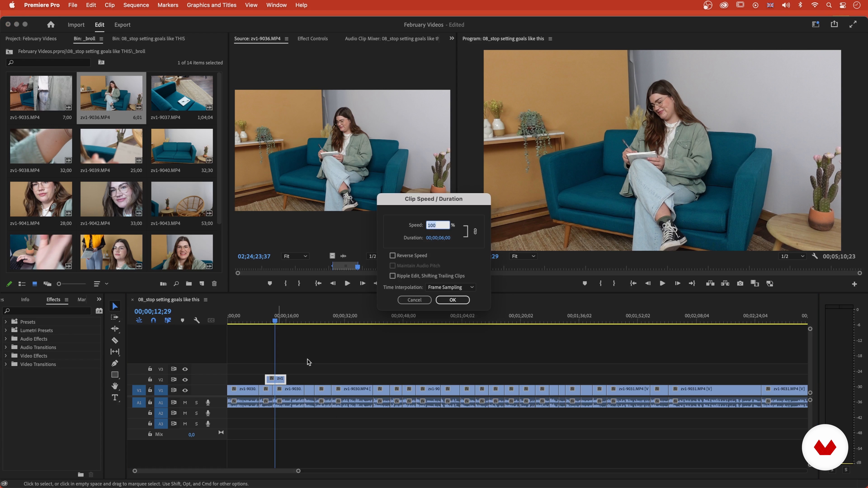Expand the Lumetri Presets folder
Image resolution: width=868 pixels, height=488 pixels.
(x=6, y=330)
